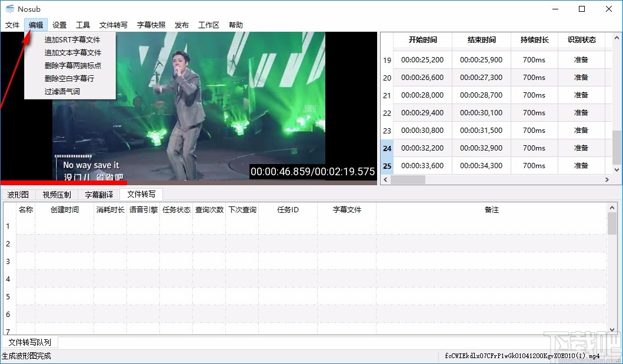The height and width of the screenshot is (364, 623).
Task: Select the 文件转写队列 bottom tab
Action: pyautogui.click(x=30, y=342)
